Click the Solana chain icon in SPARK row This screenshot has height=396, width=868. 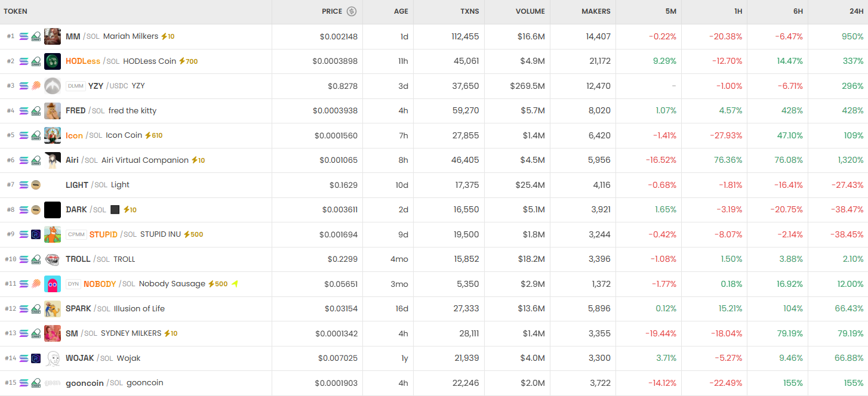(x=24, y=309)
